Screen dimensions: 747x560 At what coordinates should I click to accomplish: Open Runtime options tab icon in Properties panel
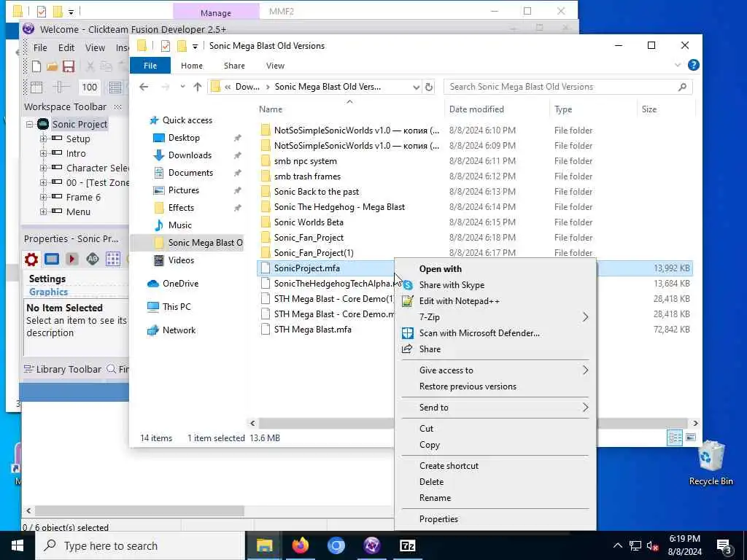point(72,259)
